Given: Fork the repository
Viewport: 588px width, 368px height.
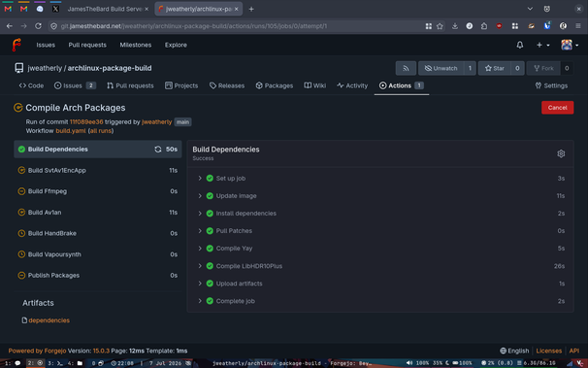Looking at the screenshot, I should pos(543,68).
